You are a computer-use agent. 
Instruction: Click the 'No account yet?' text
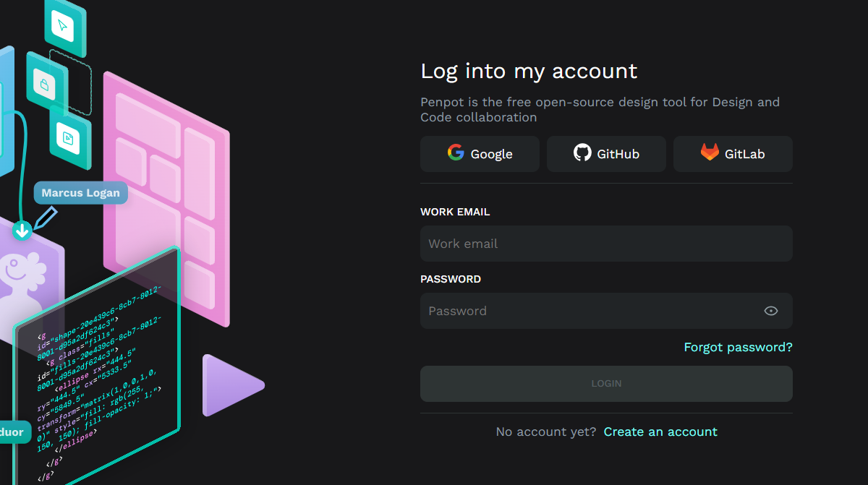click(546, 432)
